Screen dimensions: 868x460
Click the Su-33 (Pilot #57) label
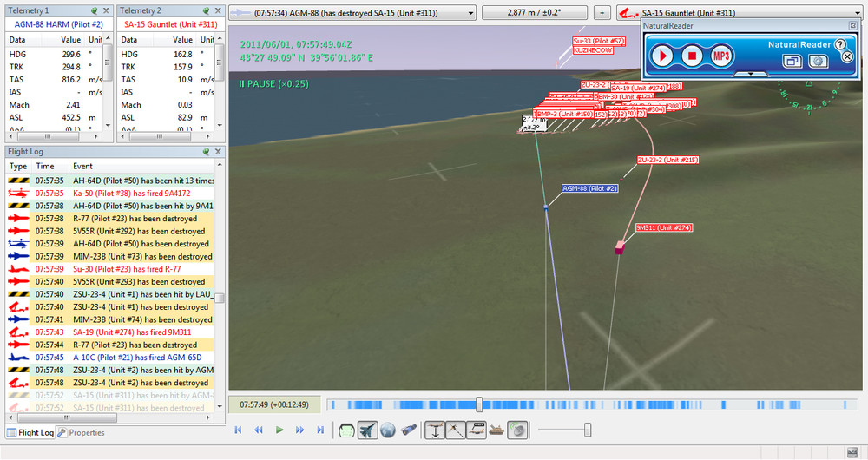598,41
